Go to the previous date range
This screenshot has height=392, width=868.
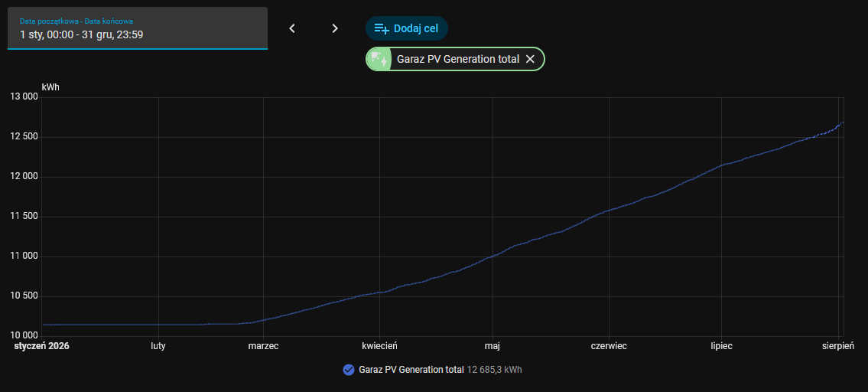(292, 28)
